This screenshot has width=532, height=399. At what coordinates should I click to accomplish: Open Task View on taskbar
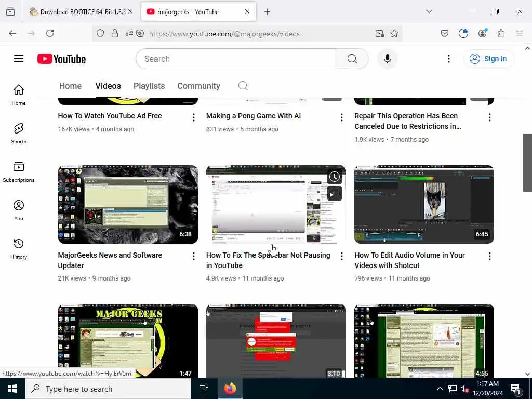pyautogui.click(x=203, y=389)
